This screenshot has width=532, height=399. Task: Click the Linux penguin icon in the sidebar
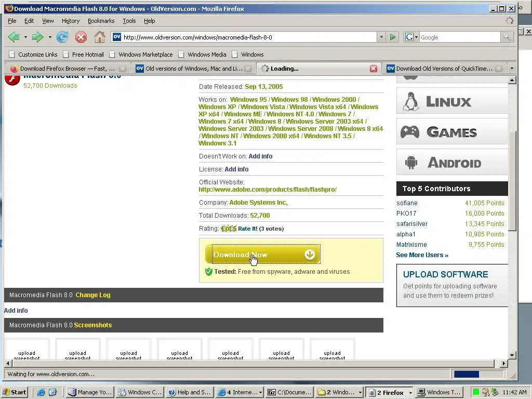(x=410, y=101)
